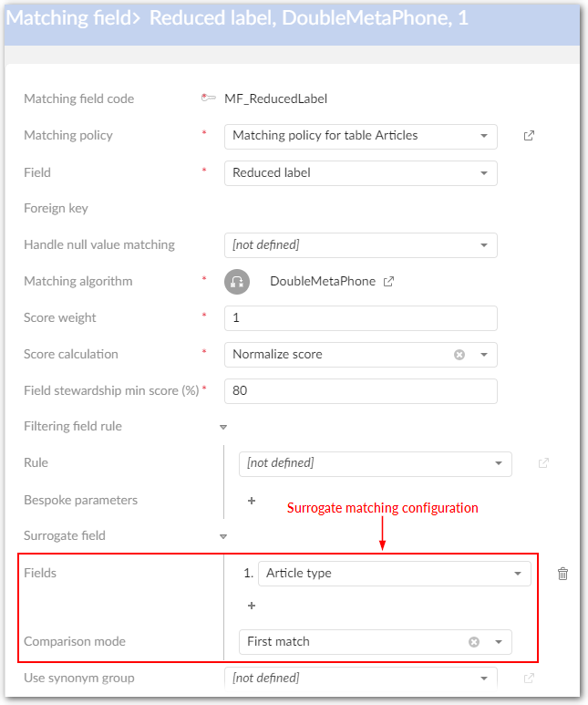This screenshot has width=588, height=705.
Task: Clear the Normalize score selection
Action: pyautogui.click(x=459, y=355)
